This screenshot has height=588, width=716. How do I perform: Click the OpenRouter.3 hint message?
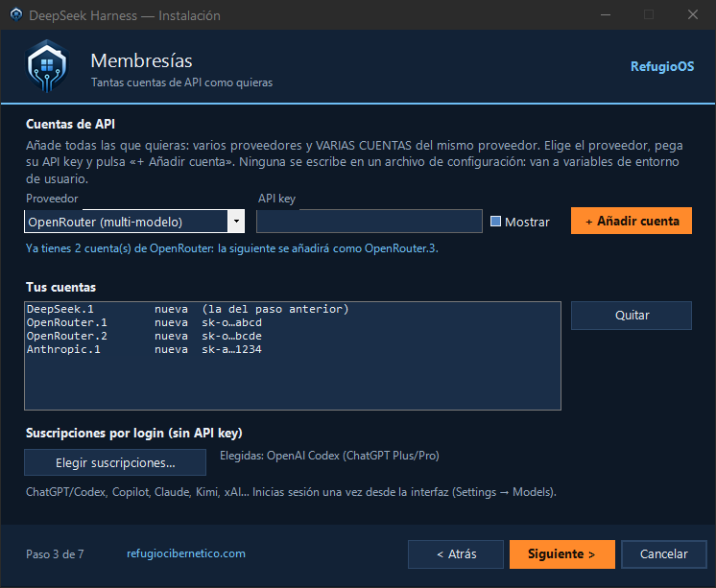point(232,248)
